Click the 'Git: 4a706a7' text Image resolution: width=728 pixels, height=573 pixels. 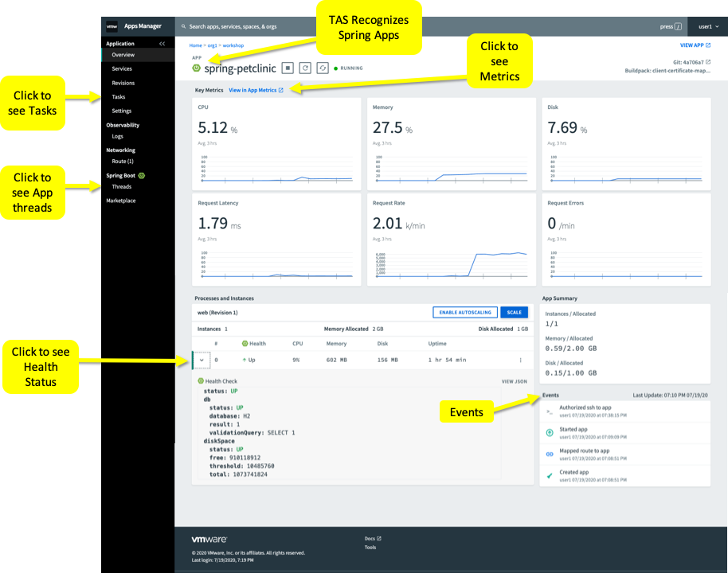click(x=688, y=62)
